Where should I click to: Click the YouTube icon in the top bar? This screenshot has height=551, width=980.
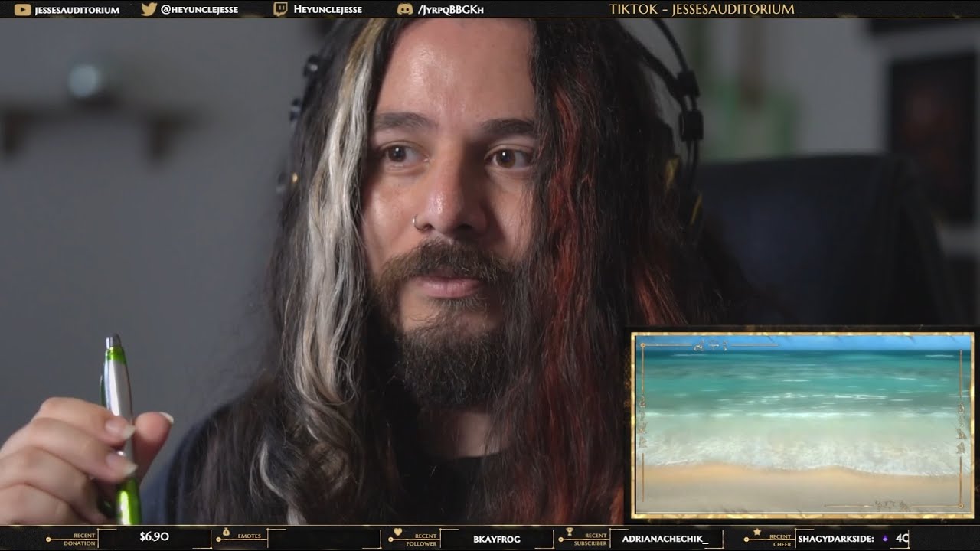click(22, 9)
